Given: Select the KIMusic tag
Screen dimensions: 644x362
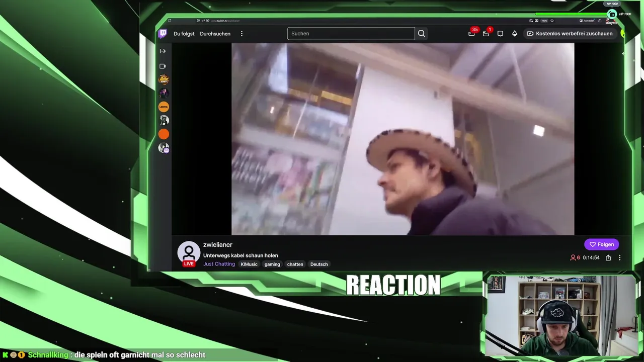Looking at the screenshot, I should coord(249,264).
